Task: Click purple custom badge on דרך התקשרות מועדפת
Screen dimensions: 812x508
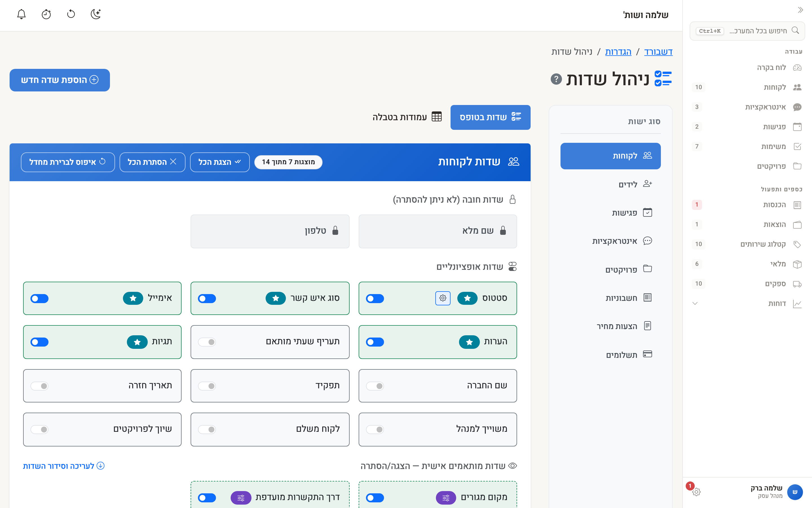Action: pos(240,498)
